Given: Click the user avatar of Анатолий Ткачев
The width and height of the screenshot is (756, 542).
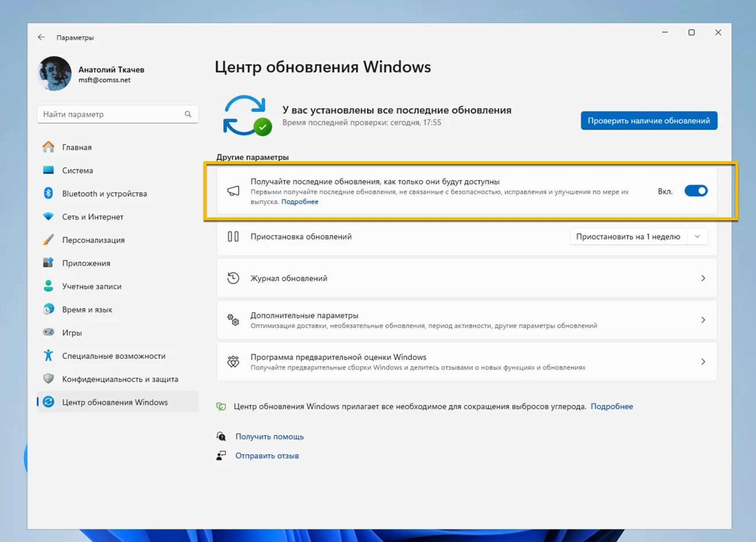Looking at the screenshot, I should click(54, 73).
